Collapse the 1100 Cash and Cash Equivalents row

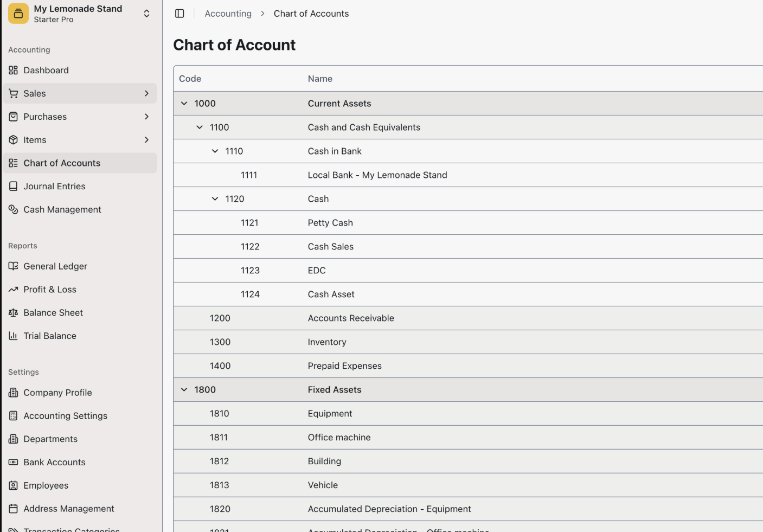[x=199, y=127]
